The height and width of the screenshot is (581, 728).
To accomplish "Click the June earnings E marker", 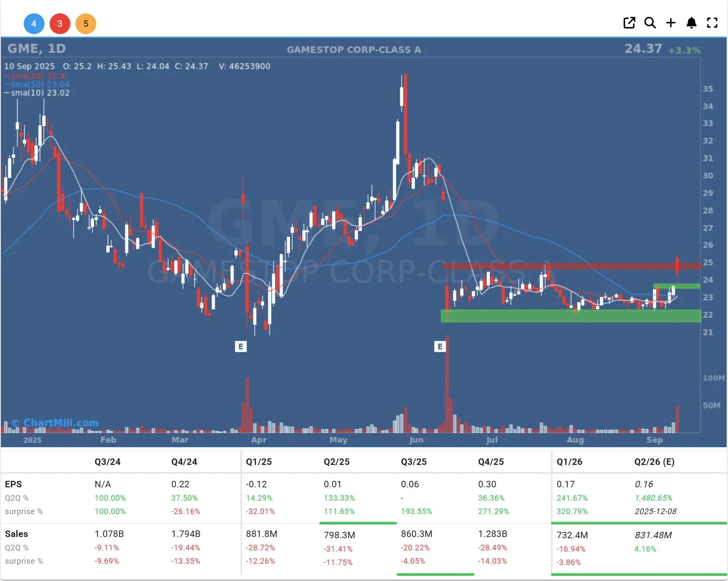I will click(439, 346).
